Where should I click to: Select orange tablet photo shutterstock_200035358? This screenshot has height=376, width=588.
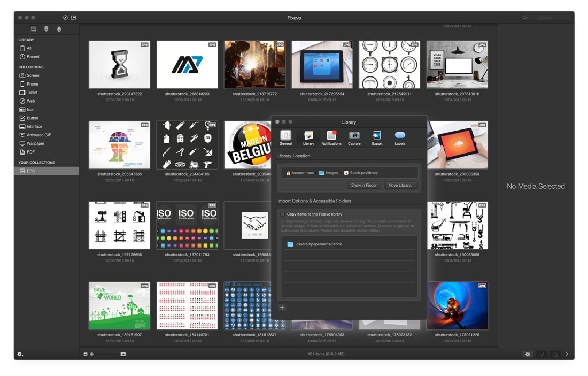(458, 145)
